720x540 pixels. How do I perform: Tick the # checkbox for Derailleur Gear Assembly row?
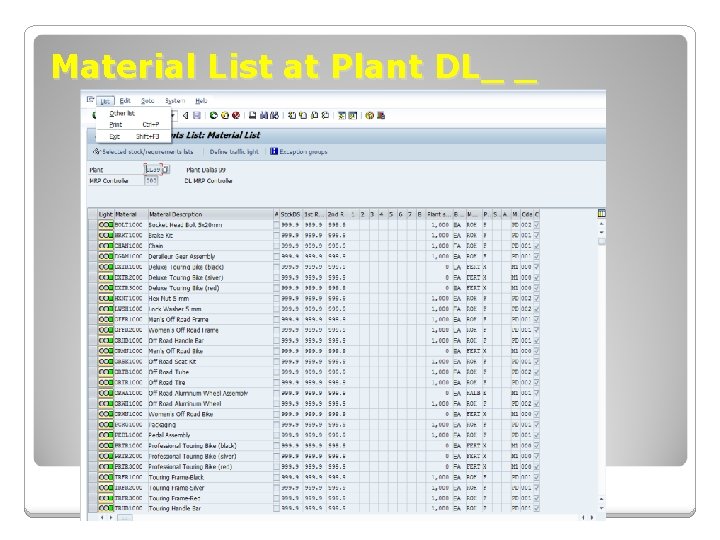coord(276,256)
